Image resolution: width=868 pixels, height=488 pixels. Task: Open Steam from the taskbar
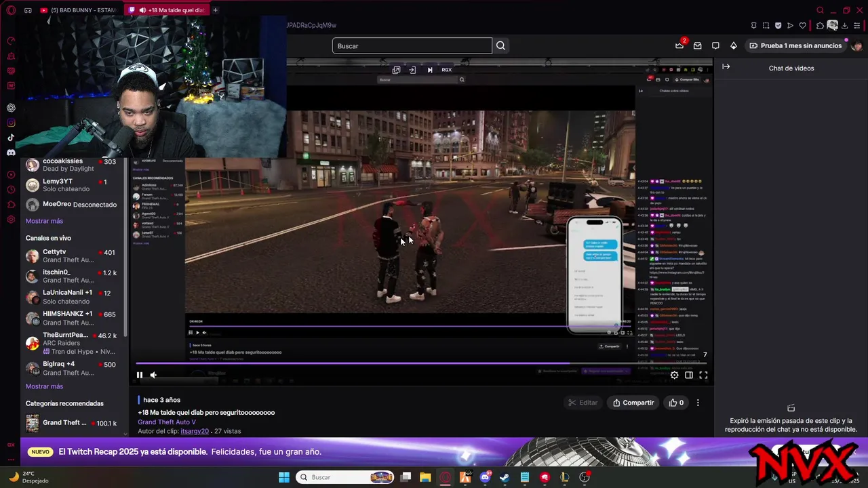[x=505, y=477]
